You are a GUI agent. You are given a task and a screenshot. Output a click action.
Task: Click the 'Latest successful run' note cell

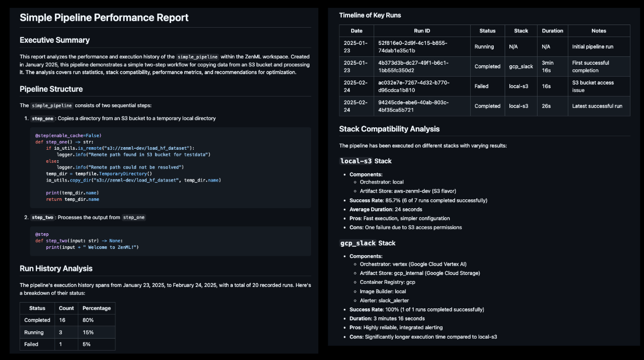click(x=597, y=106)
